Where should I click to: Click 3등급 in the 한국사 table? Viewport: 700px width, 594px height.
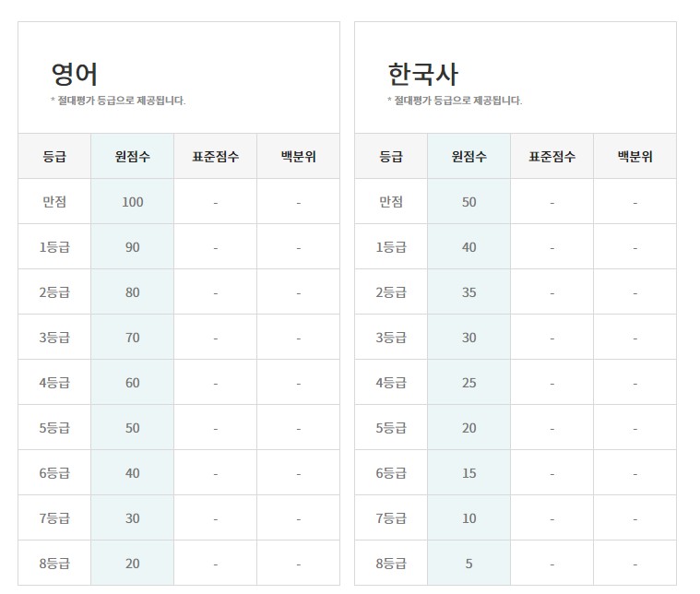pos(391,338)
